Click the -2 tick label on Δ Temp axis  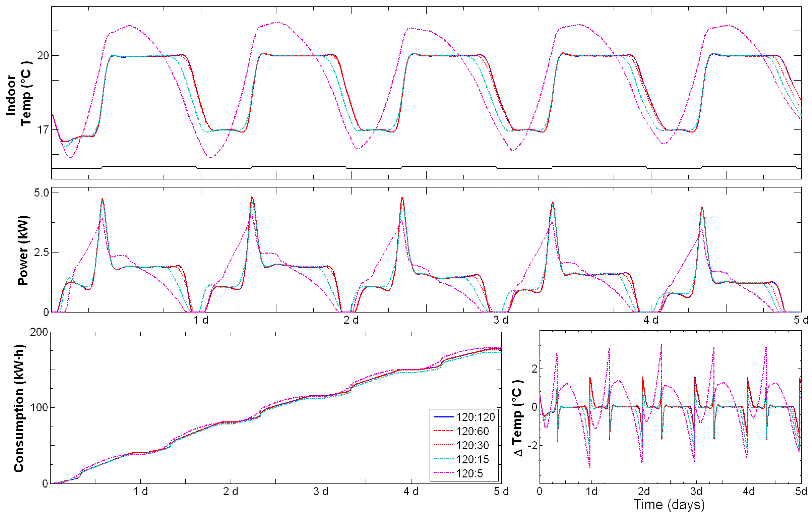pyautogui.click(x=533, y=446)
